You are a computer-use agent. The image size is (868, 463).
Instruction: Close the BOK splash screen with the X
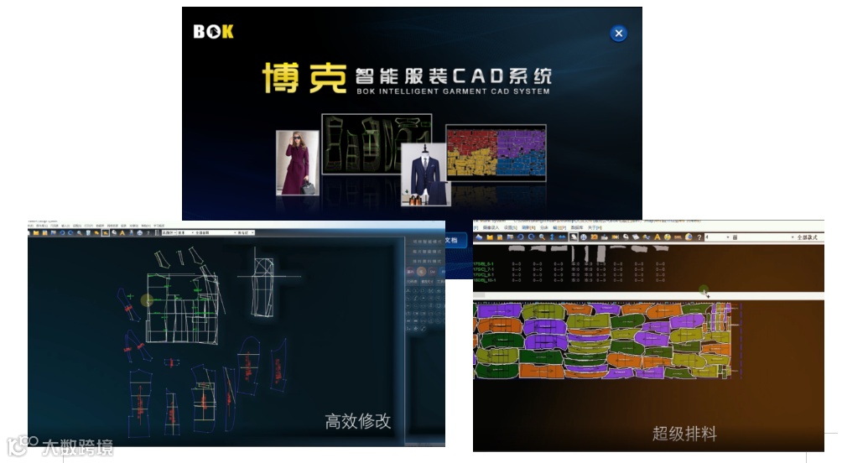[x=618, y=34]
